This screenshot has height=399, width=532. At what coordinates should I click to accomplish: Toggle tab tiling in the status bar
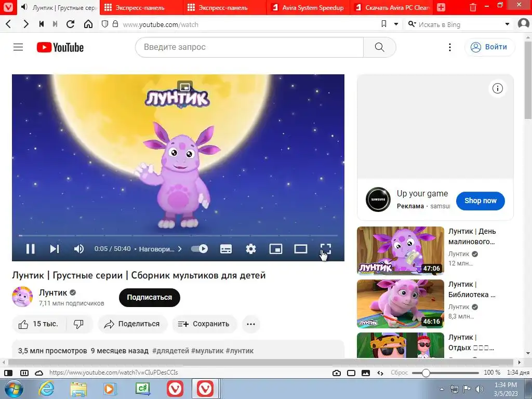24,373
